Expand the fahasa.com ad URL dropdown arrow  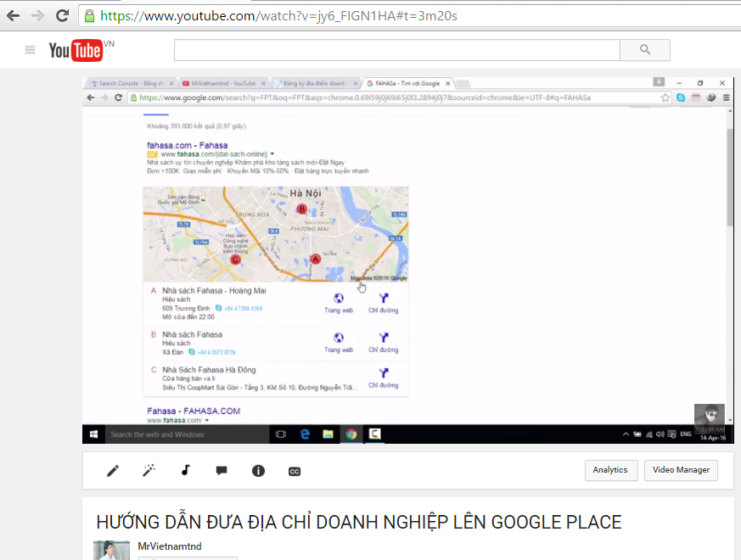tap(272, 154)
